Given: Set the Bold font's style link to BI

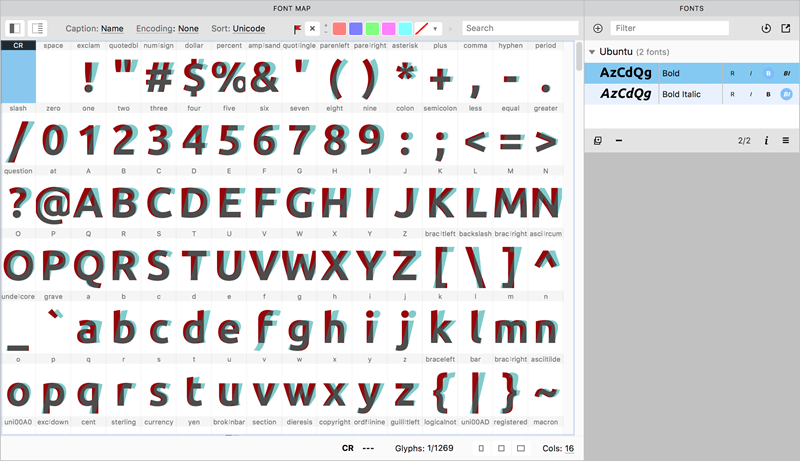Looking at the screenshot, I should tap(786, 73).
